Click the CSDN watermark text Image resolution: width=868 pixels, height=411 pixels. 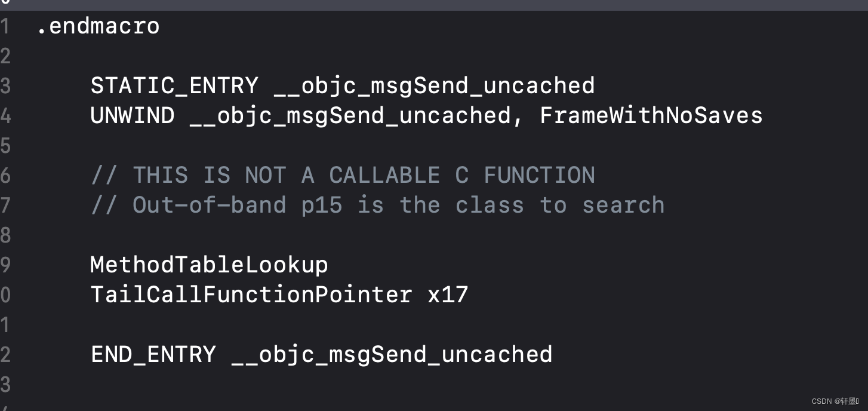click(835, 401)
